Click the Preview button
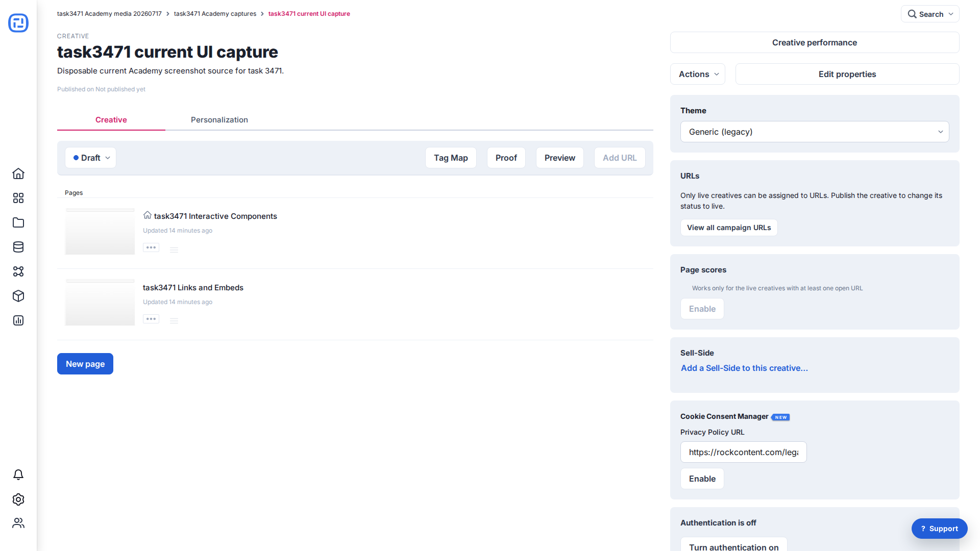Viewport: 980px width, 551px height. pyautogui.click(x=560, y=158)
